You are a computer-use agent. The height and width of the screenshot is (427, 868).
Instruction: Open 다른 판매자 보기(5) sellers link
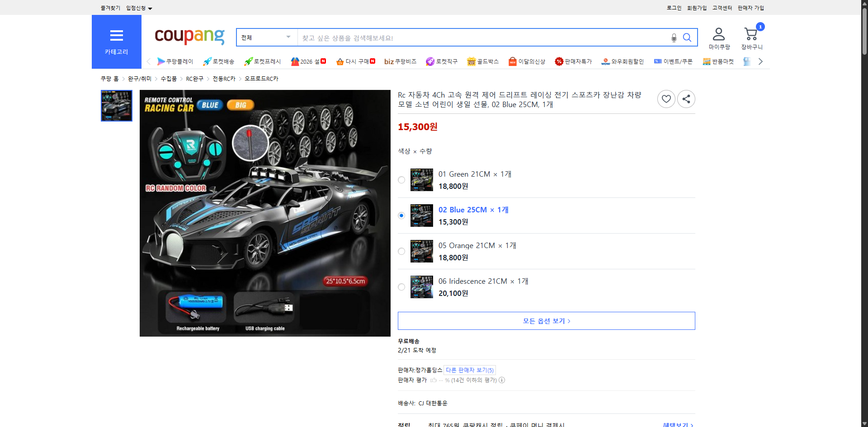click(x=469, y=370)
